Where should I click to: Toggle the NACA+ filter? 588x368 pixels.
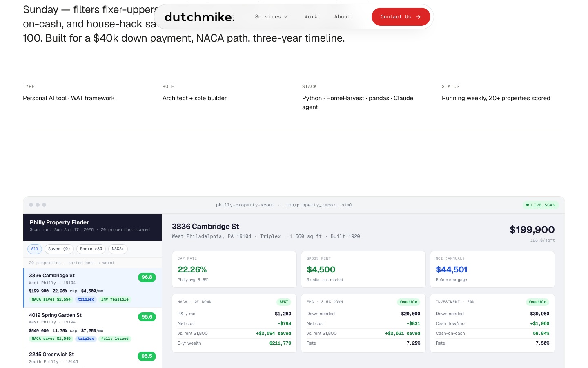(x=118, y=249)
